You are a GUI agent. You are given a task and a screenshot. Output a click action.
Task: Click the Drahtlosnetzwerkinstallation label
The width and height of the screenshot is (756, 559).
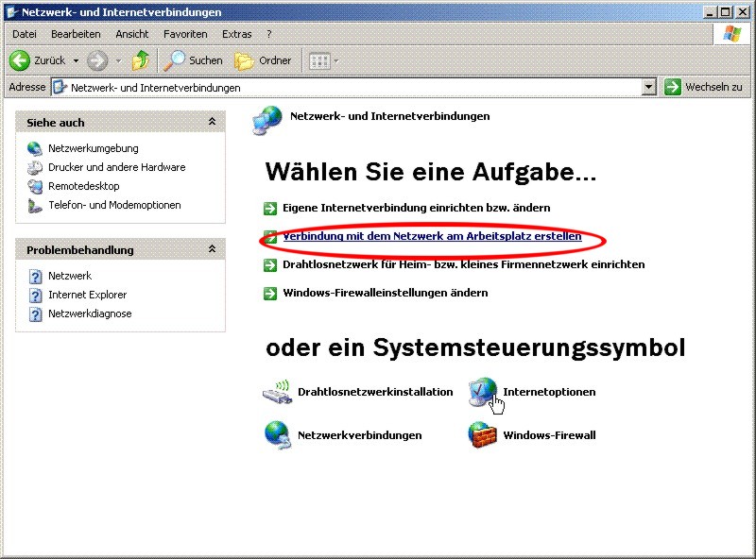[x=375, y=392]
